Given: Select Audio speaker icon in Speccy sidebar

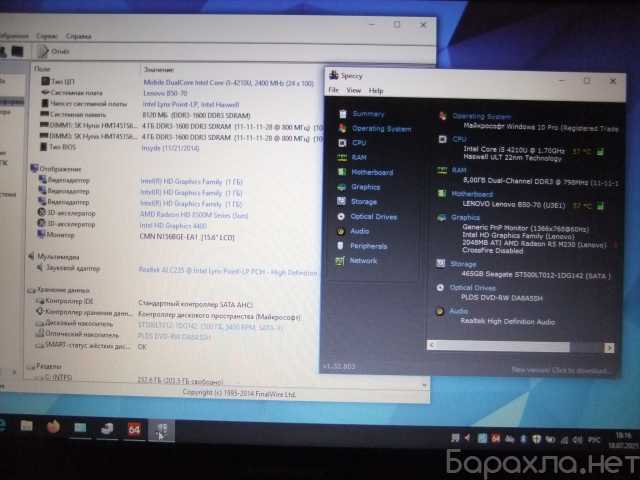Looking at the screenshot, I should coord(341,231).
